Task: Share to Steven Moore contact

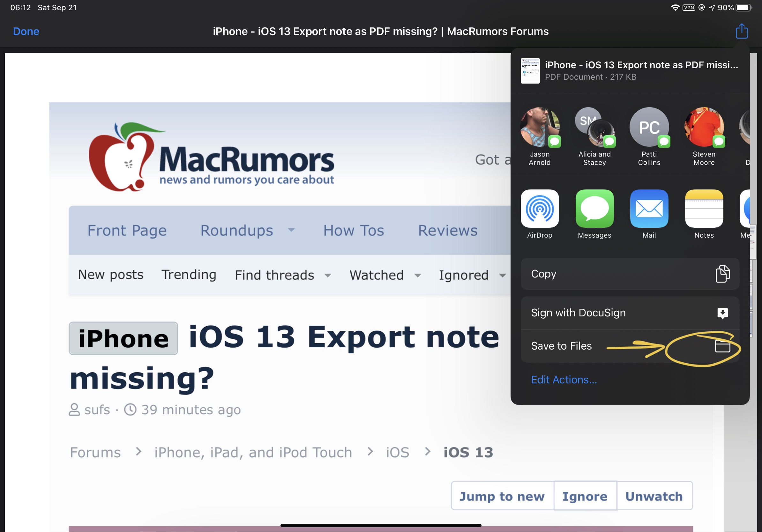Action: pos(704,136)
